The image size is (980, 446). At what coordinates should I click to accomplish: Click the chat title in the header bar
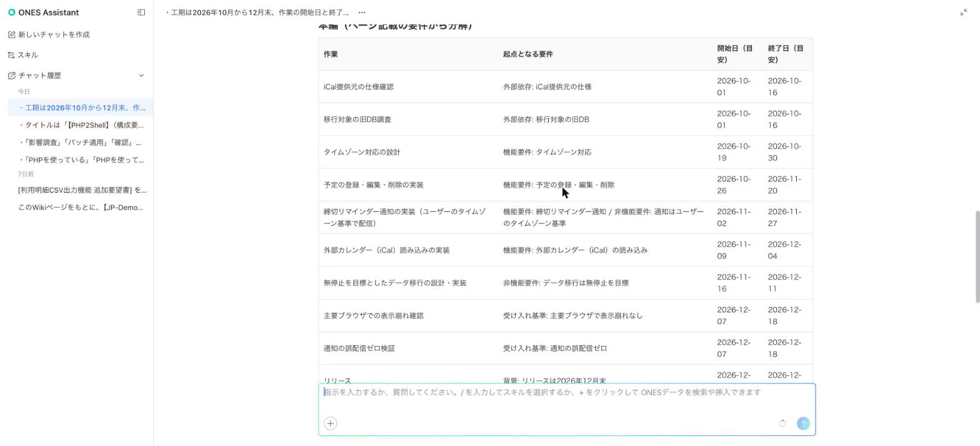[x=258, y=12]
